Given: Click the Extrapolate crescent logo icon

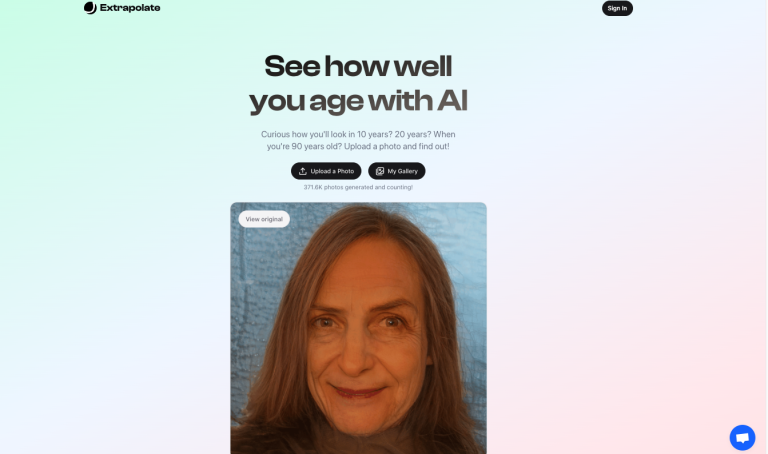Looking at the screenshot, I should pyautogui.click(x=90, y=8).
